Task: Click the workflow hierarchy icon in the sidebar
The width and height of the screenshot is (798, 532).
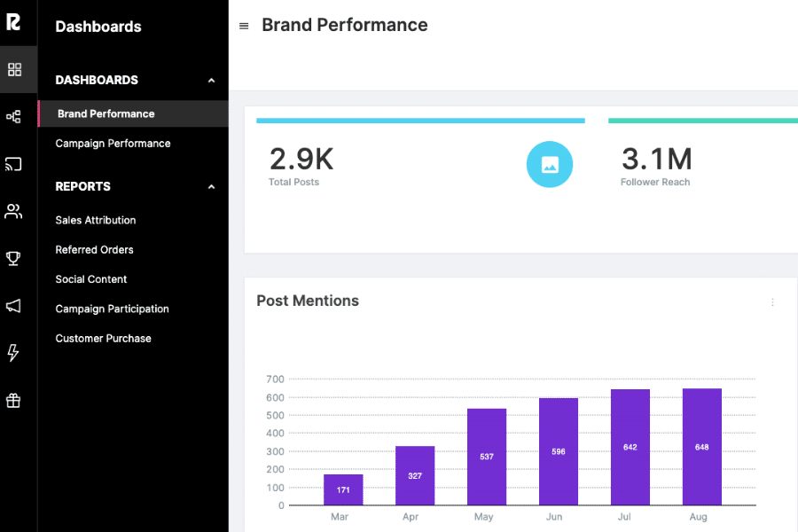Action: click(x=14, y=116)
